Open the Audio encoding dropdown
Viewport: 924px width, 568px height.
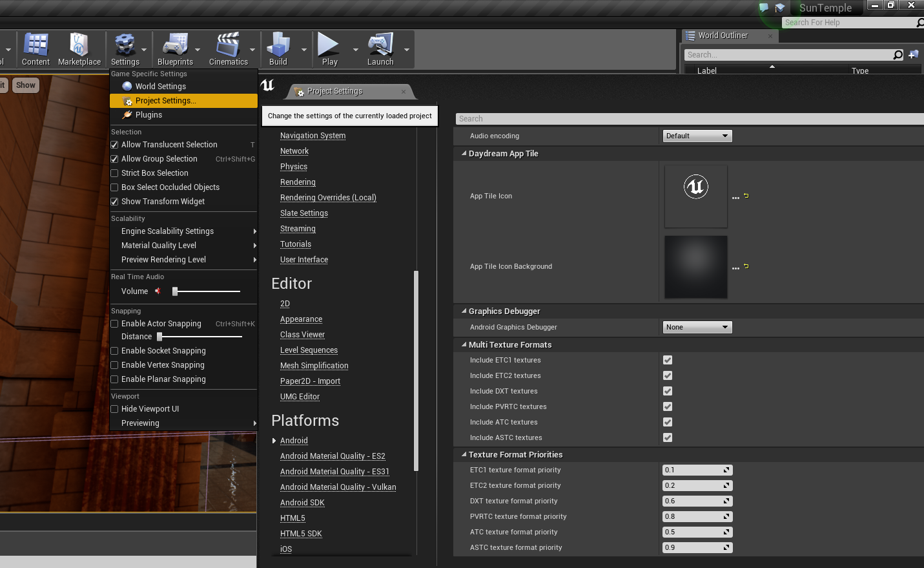(697, 136)
